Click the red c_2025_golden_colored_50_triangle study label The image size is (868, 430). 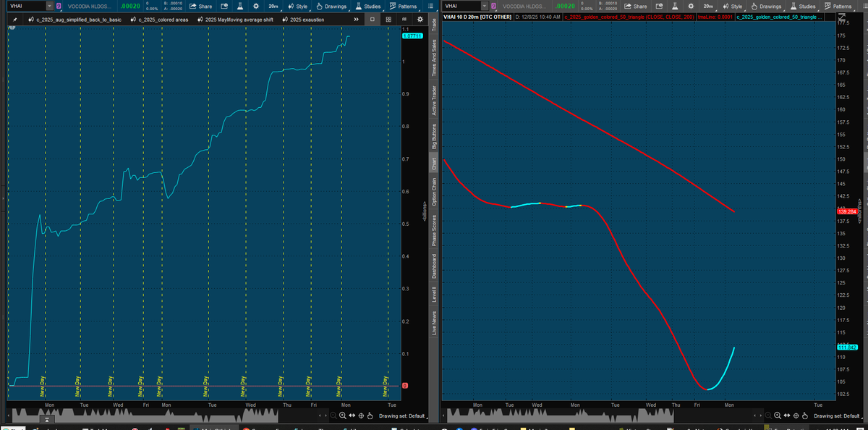pos(629,16)
